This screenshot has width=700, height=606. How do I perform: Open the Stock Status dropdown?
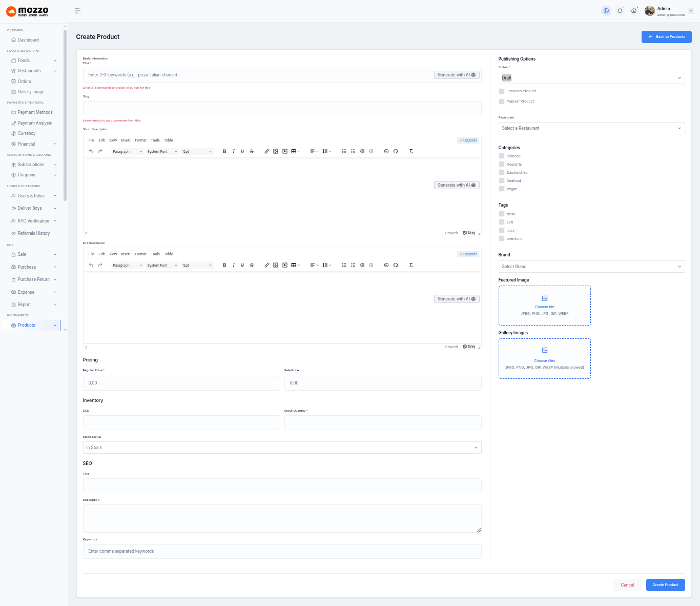tap(282, 448)
